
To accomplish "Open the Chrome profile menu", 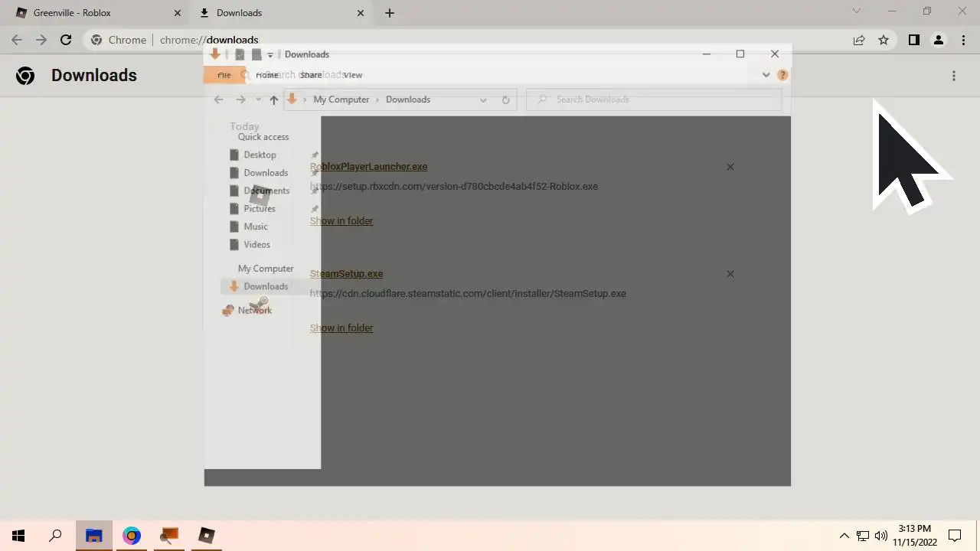I will click(938, 40).
